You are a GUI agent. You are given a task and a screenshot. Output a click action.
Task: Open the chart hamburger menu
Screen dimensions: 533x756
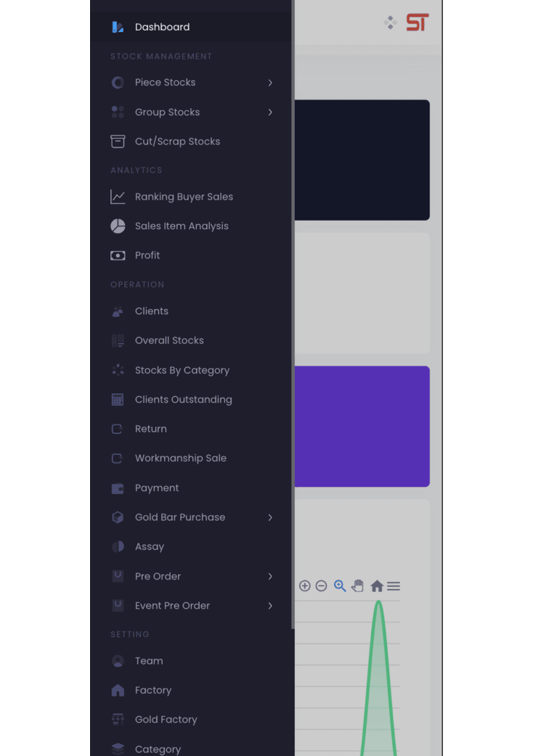coord(394,586)
